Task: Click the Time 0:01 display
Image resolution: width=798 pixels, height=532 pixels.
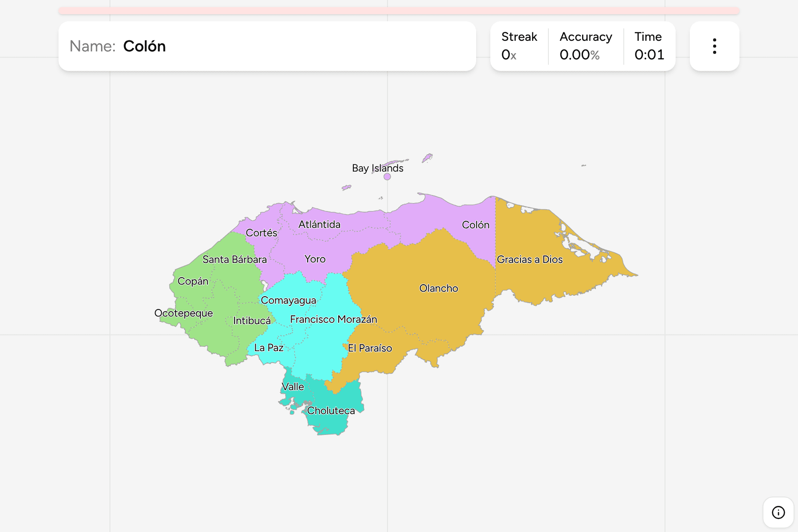Action: (x=649, y=46)
